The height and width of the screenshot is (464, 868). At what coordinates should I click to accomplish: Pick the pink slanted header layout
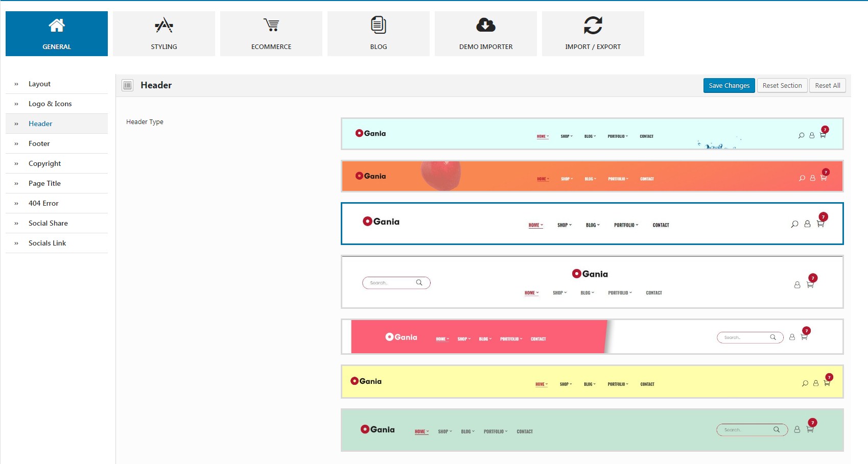592,336
